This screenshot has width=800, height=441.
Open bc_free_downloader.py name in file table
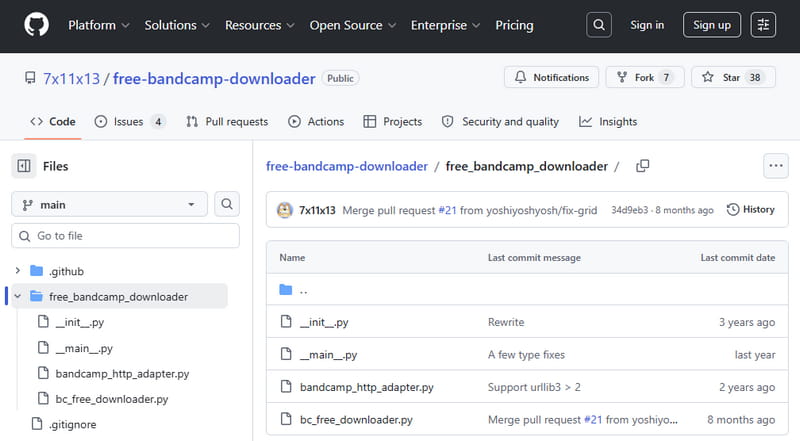pos(356,420)
